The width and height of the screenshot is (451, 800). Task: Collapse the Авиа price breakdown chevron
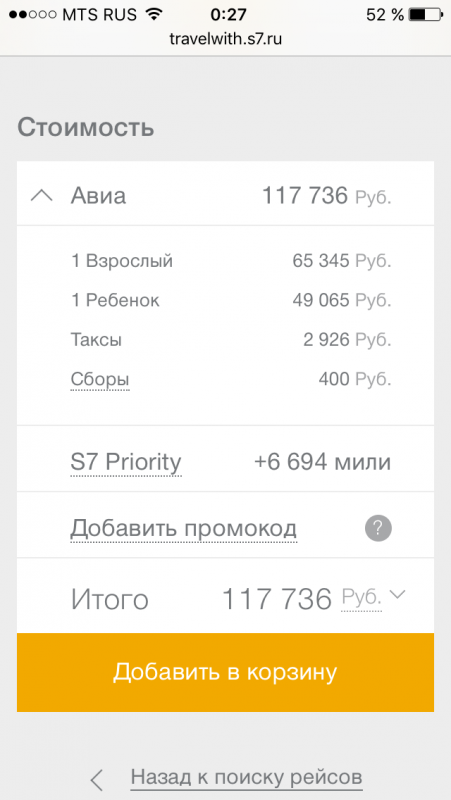pos(41,195)
